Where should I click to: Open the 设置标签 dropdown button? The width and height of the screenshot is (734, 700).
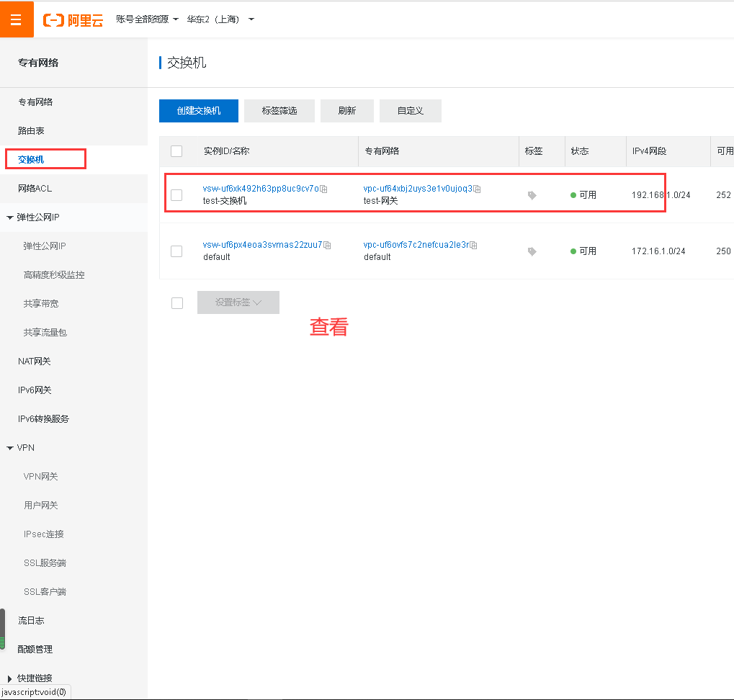coord(238,302)
